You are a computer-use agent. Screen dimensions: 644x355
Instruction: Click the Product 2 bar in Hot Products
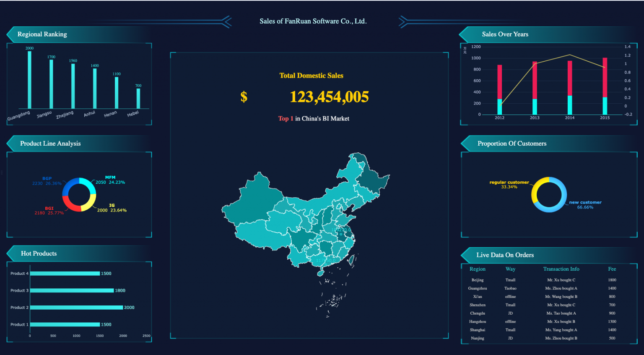pos(76,308)
